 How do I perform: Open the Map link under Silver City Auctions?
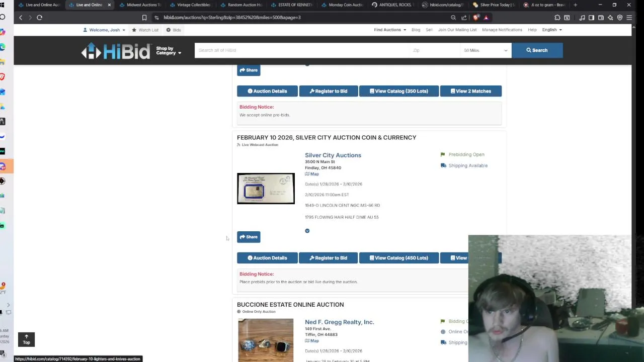tap(312, 174)
